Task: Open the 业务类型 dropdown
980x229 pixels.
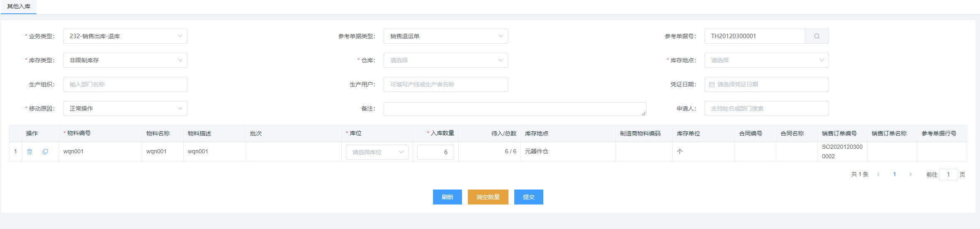Action: click(125, 36)
